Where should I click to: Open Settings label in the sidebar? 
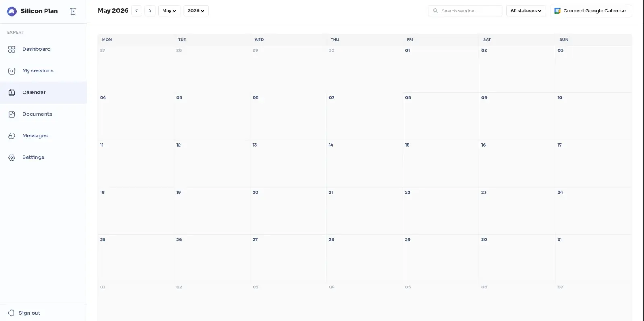(33, 157)
